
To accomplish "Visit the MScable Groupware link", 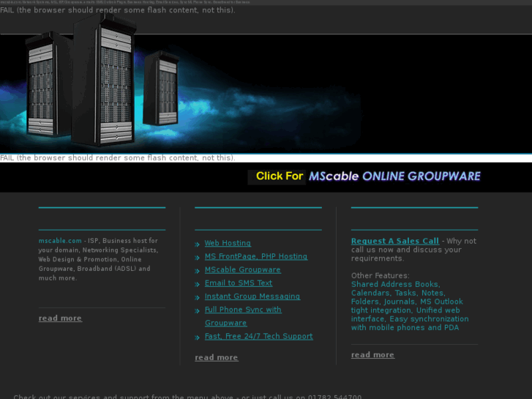I will click(x=242, y=269).
